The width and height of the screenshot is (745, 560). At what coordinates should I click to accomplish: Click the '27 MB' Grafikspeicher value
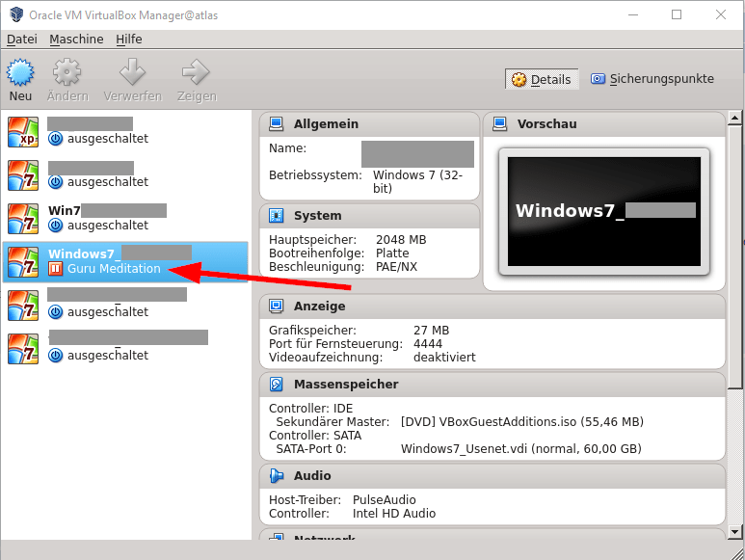pos(431,331)
